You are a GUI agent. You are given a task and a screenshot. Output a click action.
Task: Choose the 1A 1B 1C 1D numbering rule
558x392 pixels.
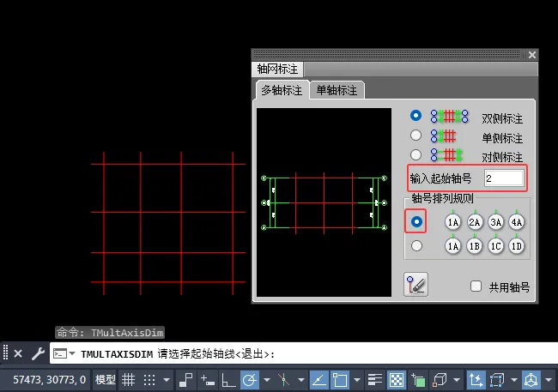tap(416, 246)
